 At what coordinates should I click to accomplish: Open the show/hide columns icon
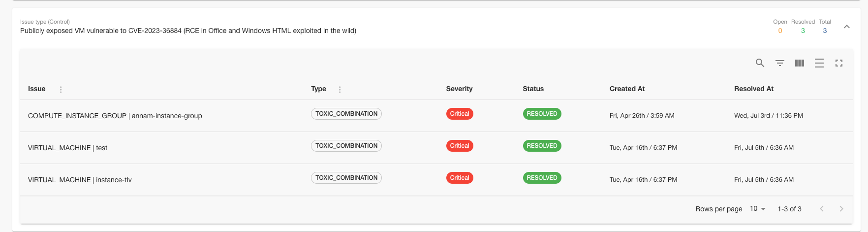click(x=800, y=63)
